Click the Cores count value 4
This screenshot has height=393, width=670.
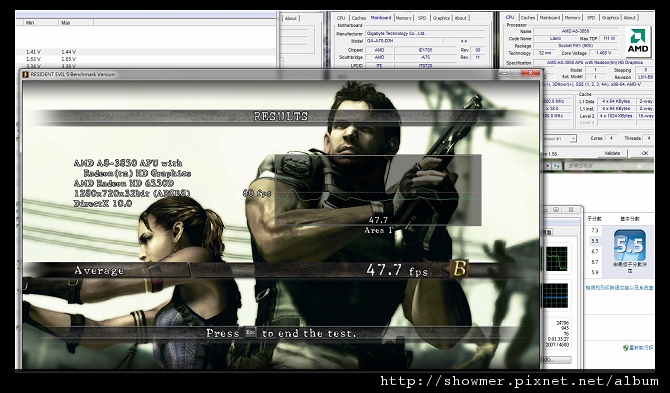[611, 138]
